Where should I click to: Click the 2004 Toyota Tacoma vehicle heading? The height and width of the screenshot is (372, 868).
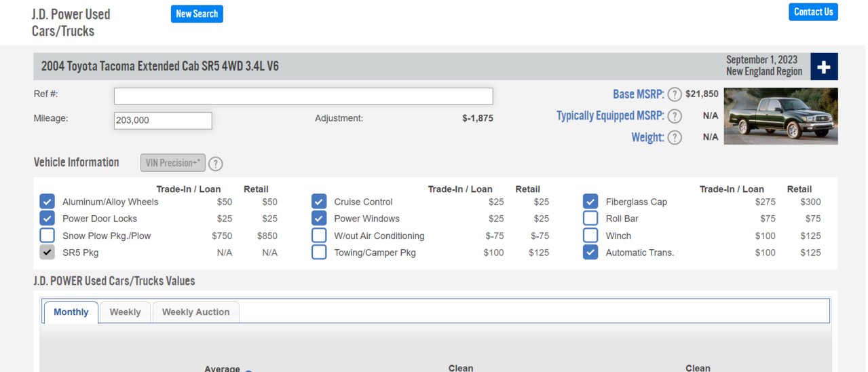pos(159,66)
